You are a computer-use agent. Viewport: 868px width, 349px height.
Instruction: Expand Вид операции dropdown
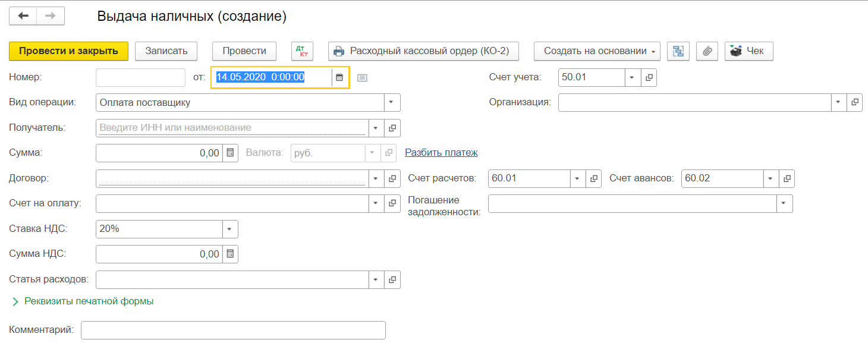point(392,102)
